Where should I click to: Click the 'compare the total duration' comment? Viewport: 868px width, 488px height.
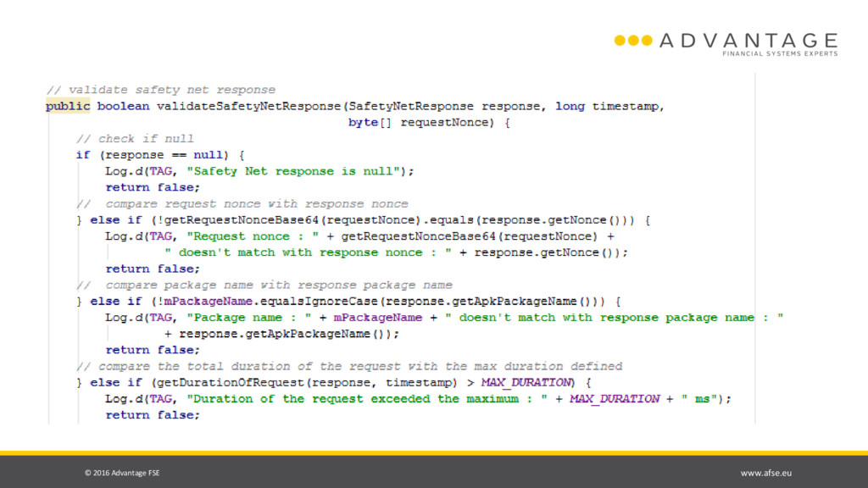tap(348, 366)
